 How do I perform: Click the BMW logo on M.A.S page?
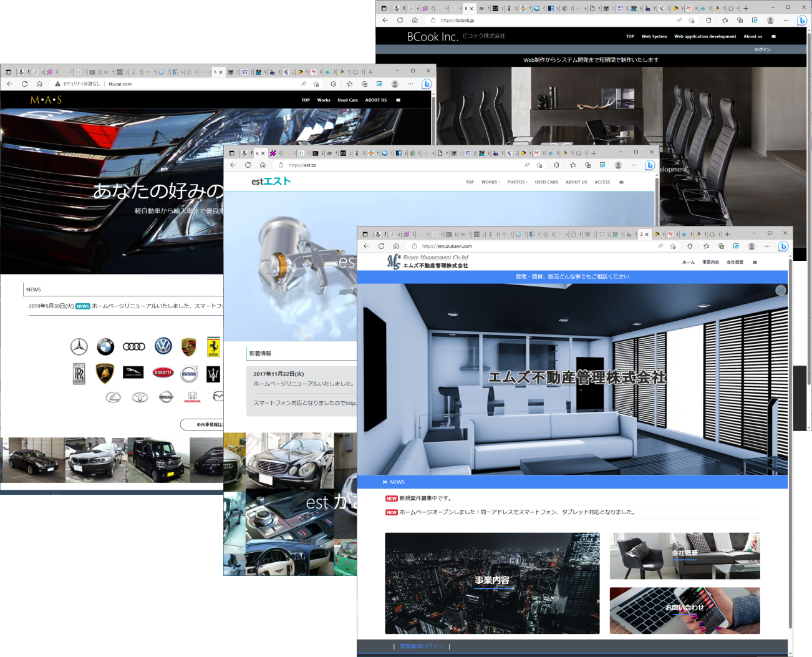point(105,346)
